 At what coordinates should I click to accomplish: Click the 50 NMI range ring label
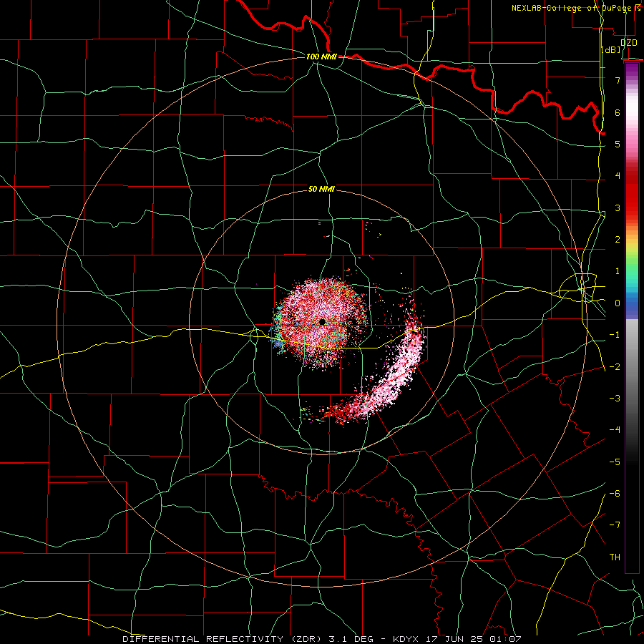click(x=321, y=189)
